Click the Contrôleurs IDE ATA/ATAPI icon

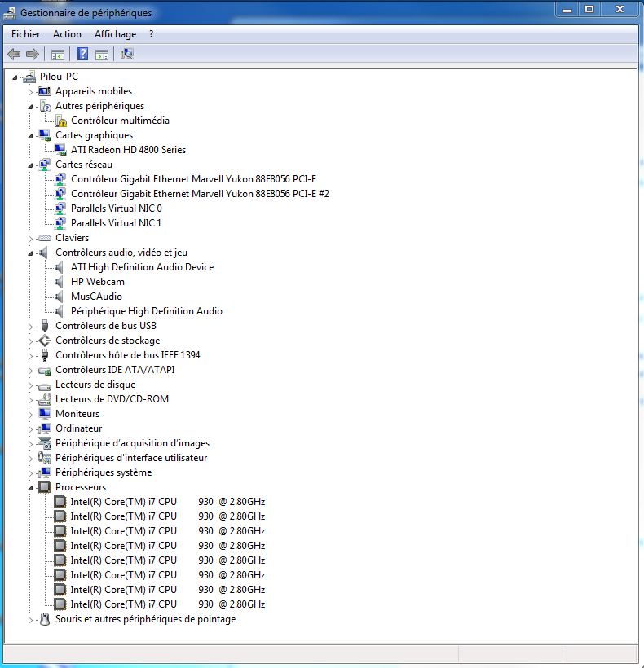[x=44, y=370]
